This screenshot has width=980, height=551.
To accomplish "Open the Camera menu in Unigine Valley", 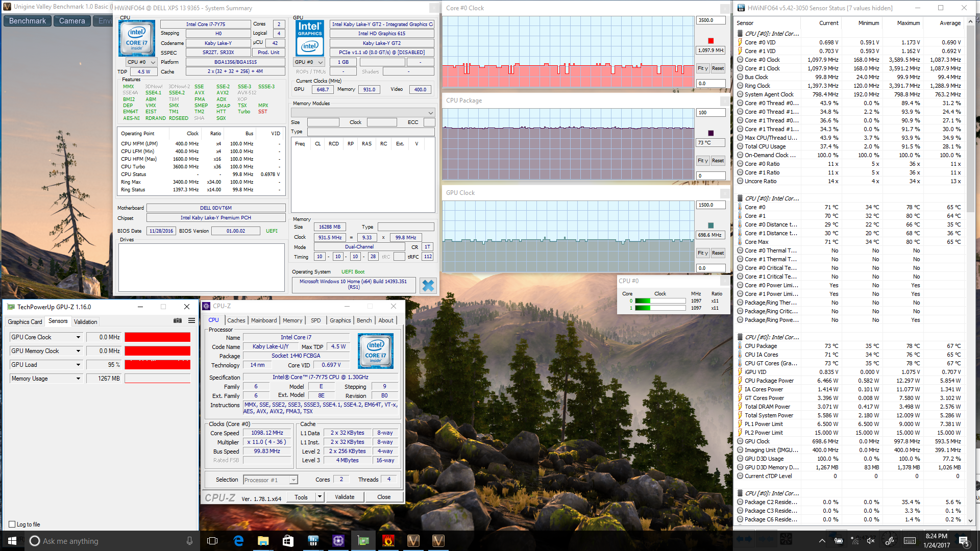I will point(72,21).
